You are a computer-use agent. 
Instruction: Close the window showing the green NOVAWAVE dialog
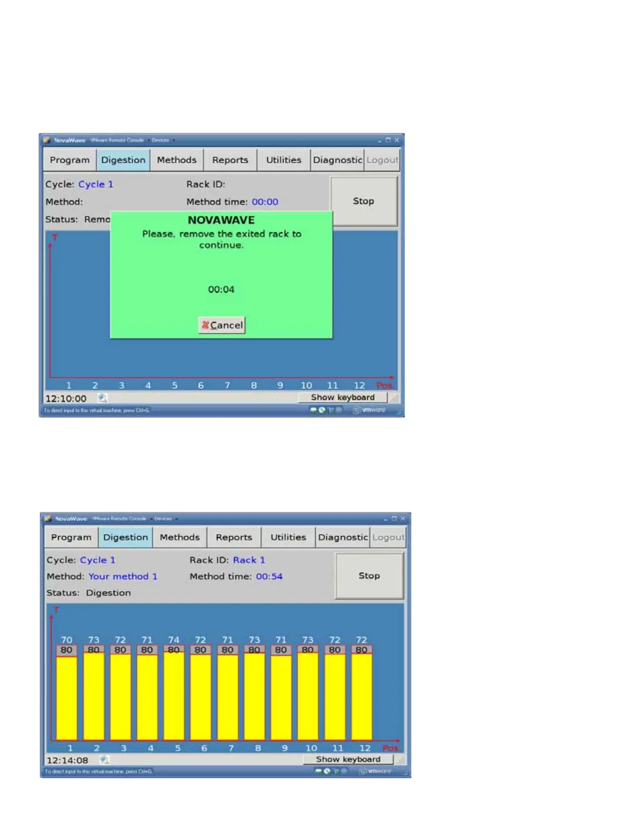(x=397, y=140)
